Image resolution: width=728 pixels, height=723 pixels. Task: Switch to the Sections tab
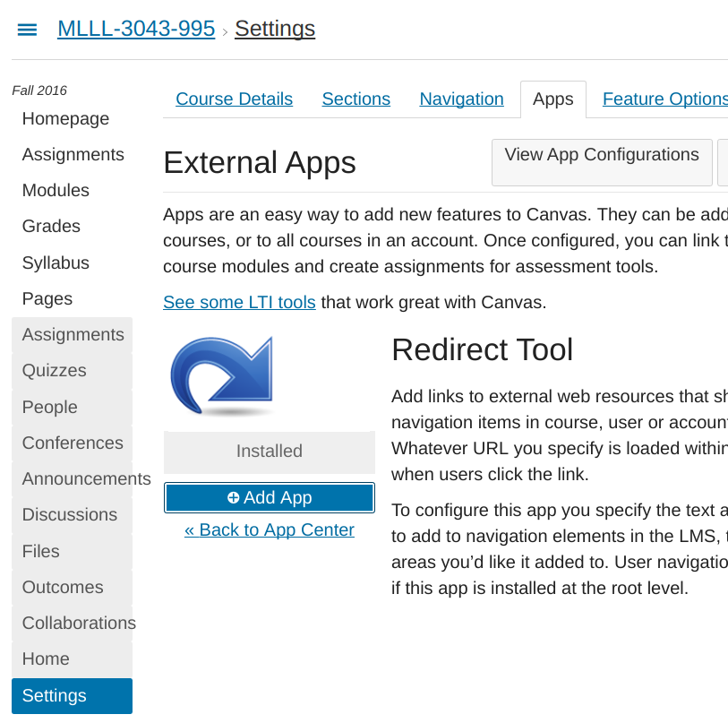pos(356,99)
